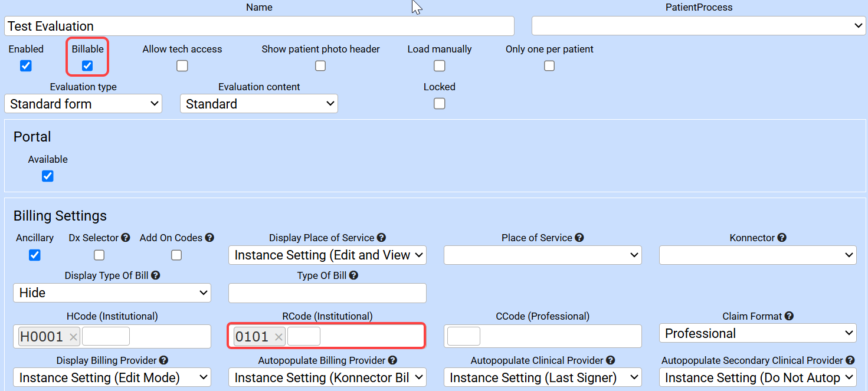Open the Claim Format dropdown

(x=758, y=333)
